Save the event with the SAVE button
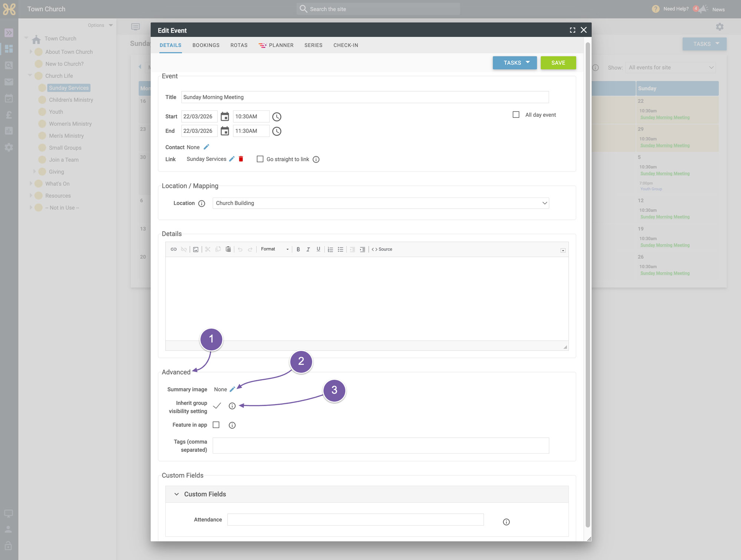Viewport: 741px width, 560px height. tap(558, 63)
